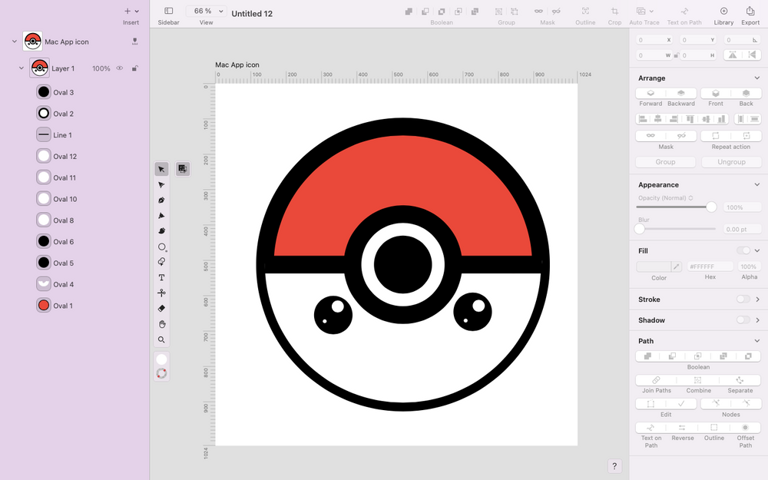768x480 pixels.
Task: Enable the Fill switch
Action: click(x=744, y=250)
